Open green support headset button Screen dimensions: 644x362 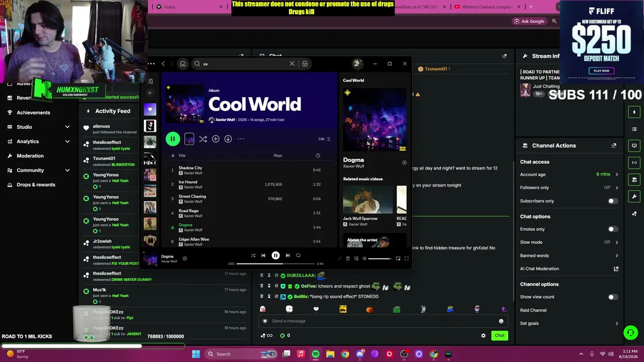(x=630, y=333)
